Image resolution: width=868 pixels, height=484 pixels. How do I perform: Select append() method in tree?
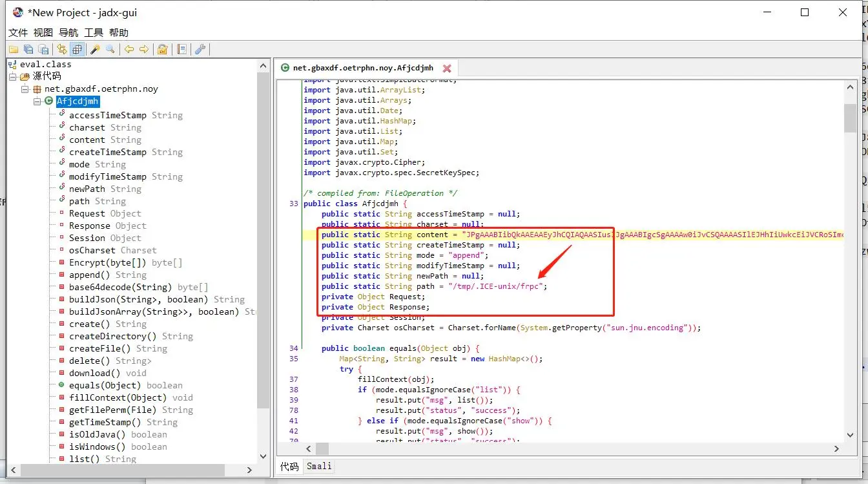[x=108, y=275]
